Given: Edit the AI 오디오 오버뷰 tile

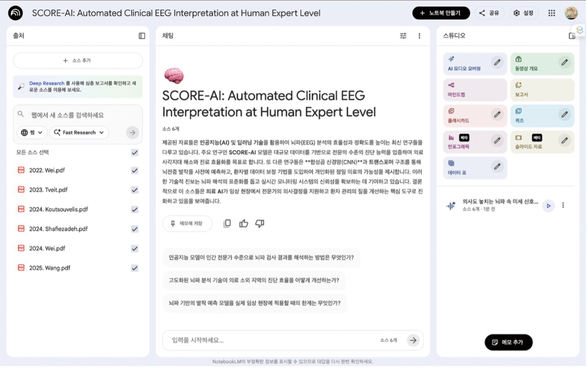Looking at the screenshot, I should 497,62.
